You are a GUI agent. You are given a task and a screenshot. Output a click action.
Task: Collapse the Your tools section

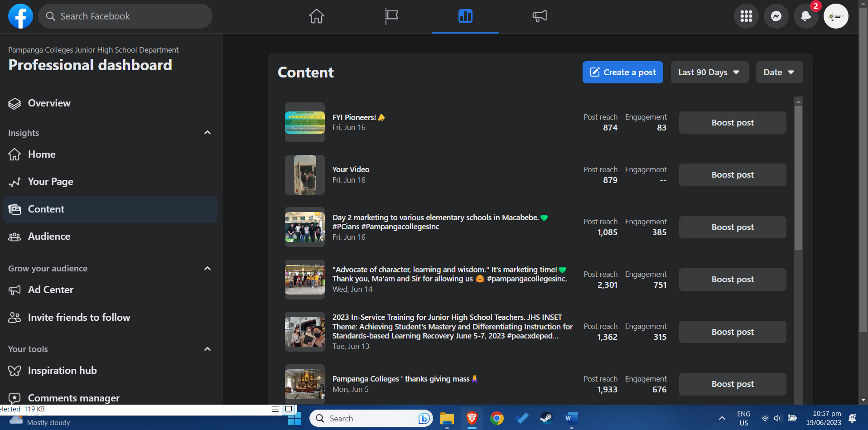pyautogui.click(x=207, y=349)
